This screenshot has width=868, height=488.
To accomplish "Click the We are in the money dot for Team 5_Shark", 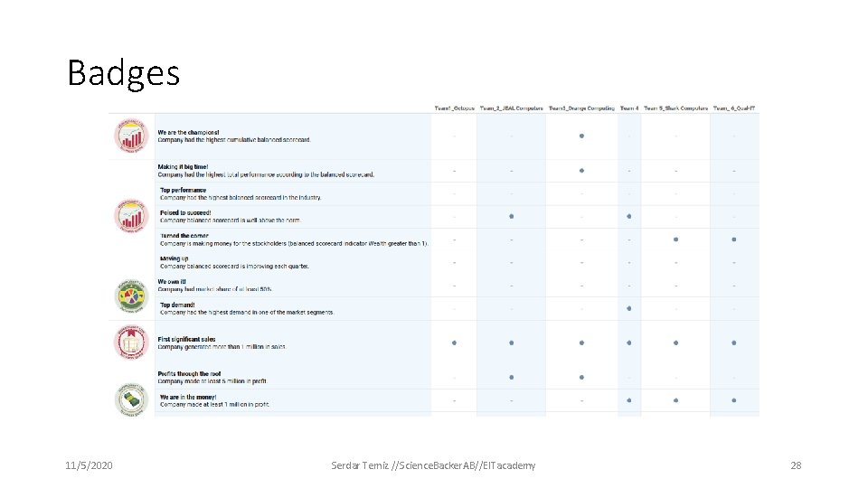I will [675, 400].
